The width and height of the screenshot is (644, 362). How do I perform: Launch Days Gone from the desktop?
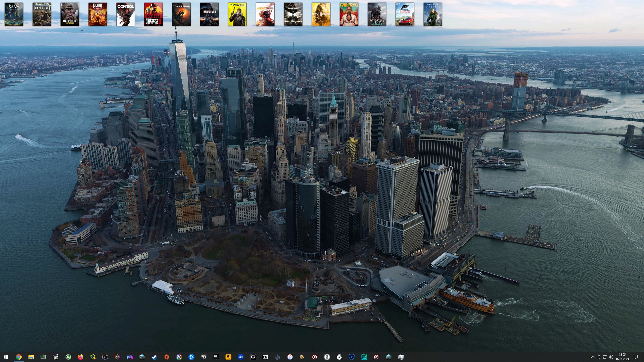tap(42, 14)
